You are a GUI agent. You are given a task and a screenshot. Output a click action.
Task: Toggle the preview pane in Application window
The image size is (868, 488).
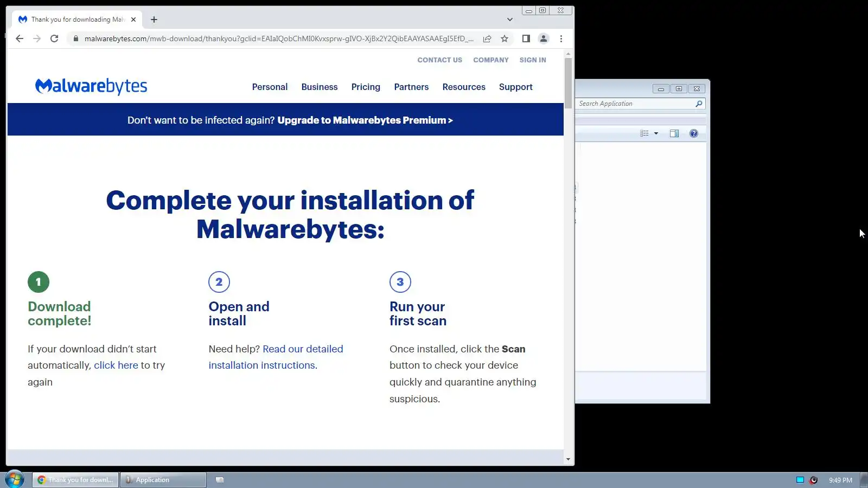click(674, 133)
